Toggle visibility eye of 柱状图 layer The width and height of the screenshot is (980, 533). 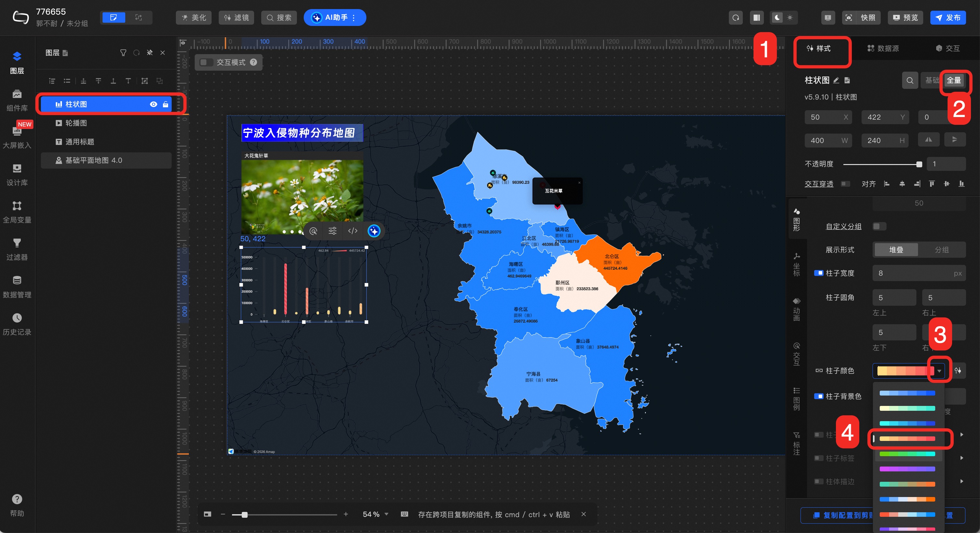153,104
